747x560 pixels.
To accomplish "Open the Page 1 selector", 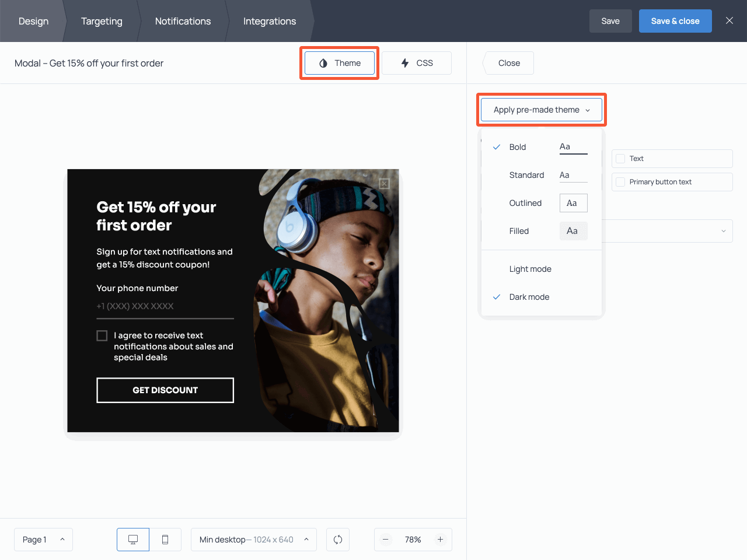I will click(x=43, y=540).
